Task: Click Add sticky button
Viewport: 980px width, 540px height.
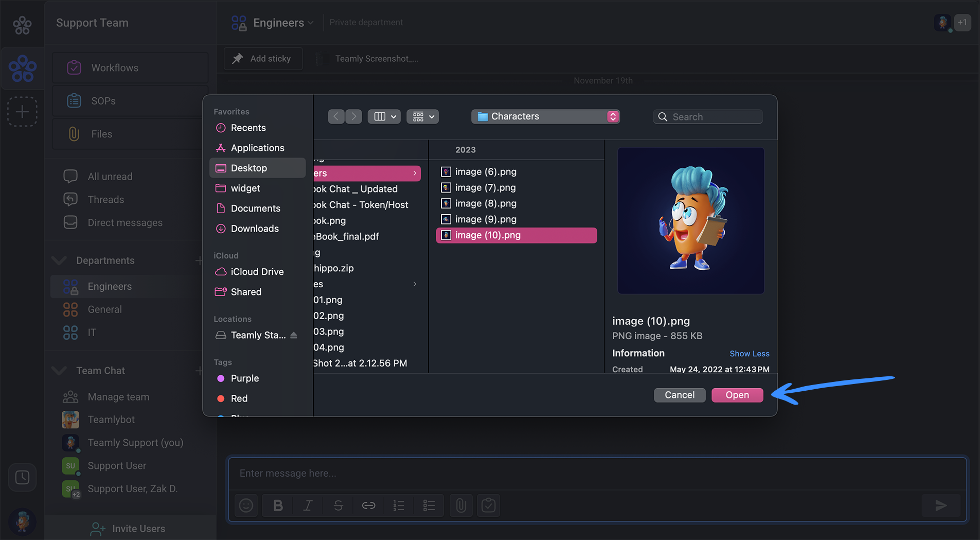Action: tap(263, 59)
